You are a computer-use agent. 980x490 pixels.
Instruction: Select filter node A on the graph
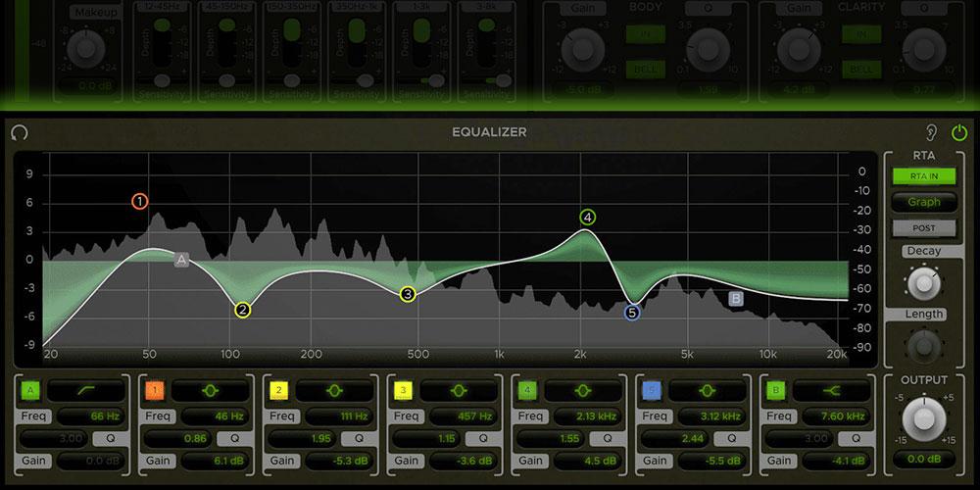coord(181,260)
